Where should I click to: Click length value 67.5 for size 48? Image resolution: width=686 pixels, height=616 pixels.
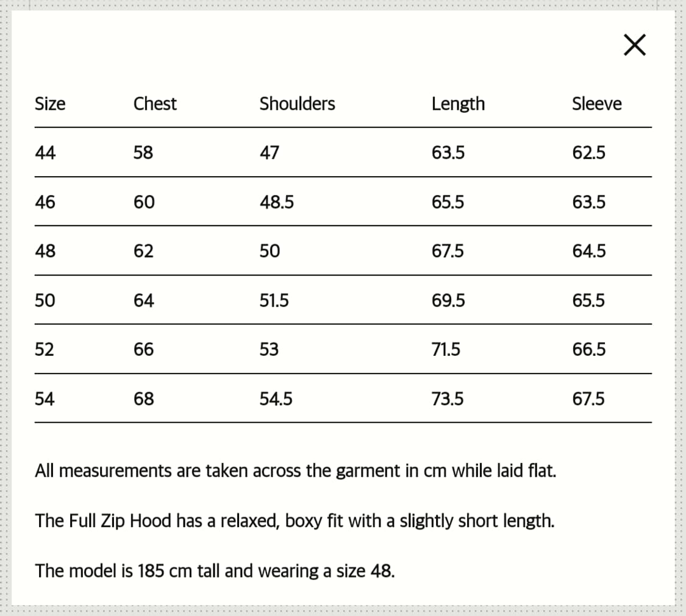[x=448, y=251]
